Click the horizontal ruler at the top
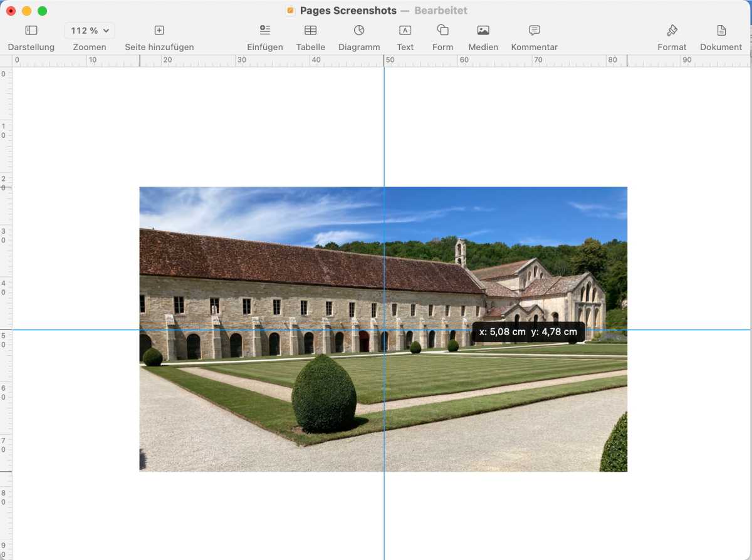Screen dimensions: 752x560 pos(382,61)
